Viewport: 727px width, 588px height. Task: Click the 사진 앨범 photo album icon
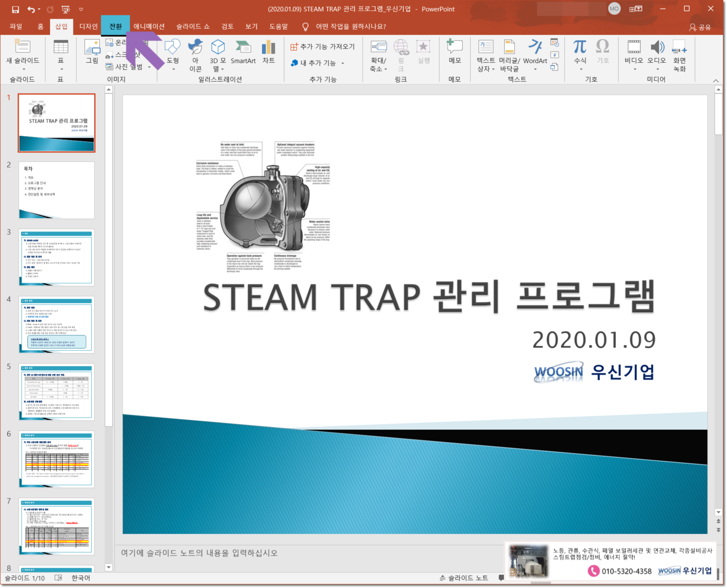(110, 67)
